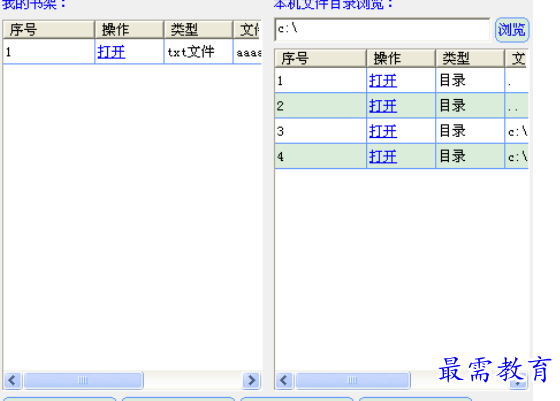Open directory row 3 in the file browser table

[x=383, y=131]
